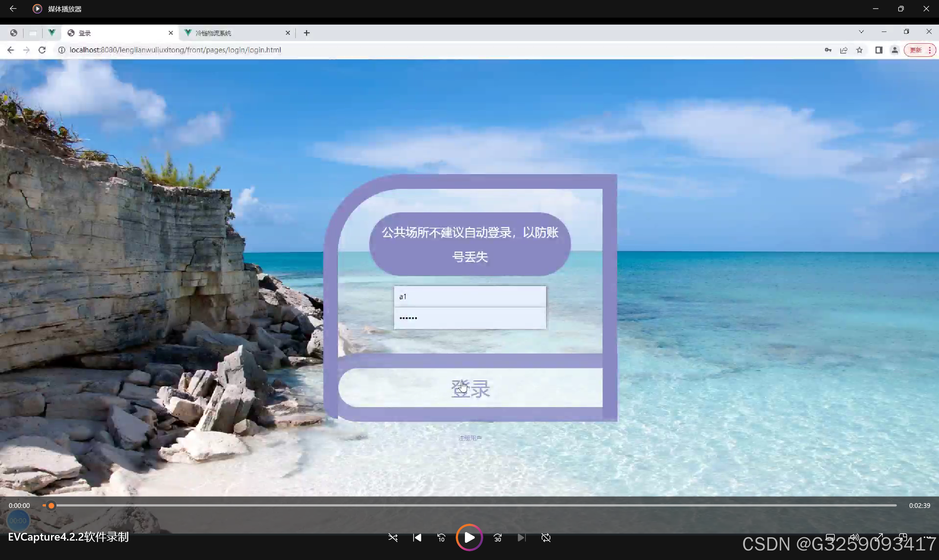Toggle the browser side panel

coord(879,50)
